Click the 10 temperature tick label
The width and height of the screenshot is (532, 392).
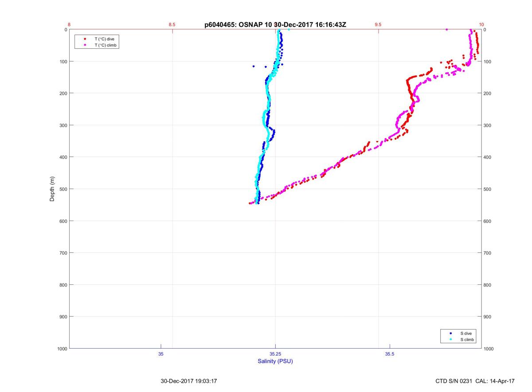[481, 25]
